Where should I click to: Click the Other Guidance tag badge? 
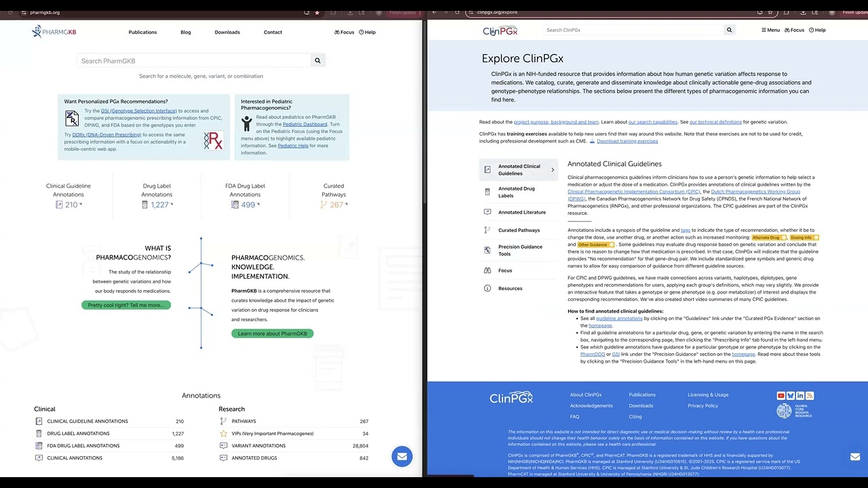click(595, 245)
